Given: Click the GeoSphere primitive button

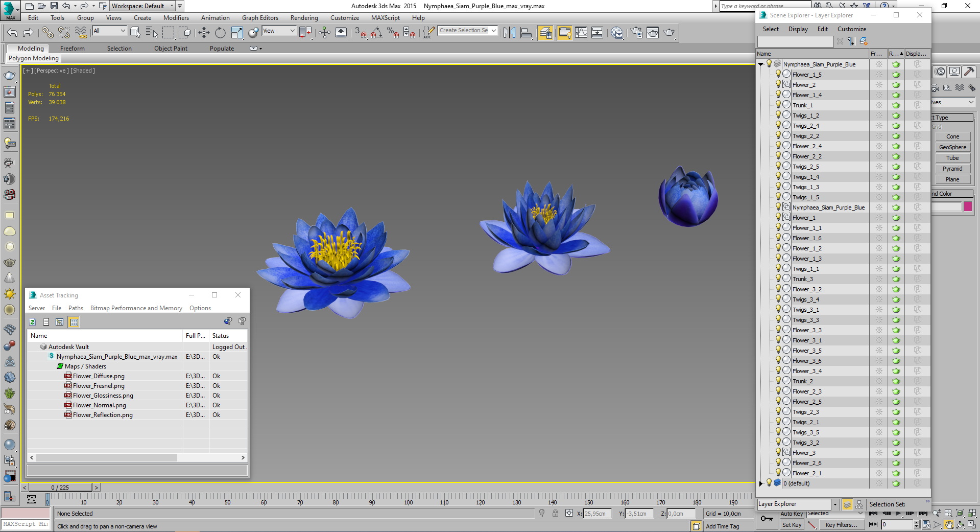Looking at the screenshot, I should [952, 147].
